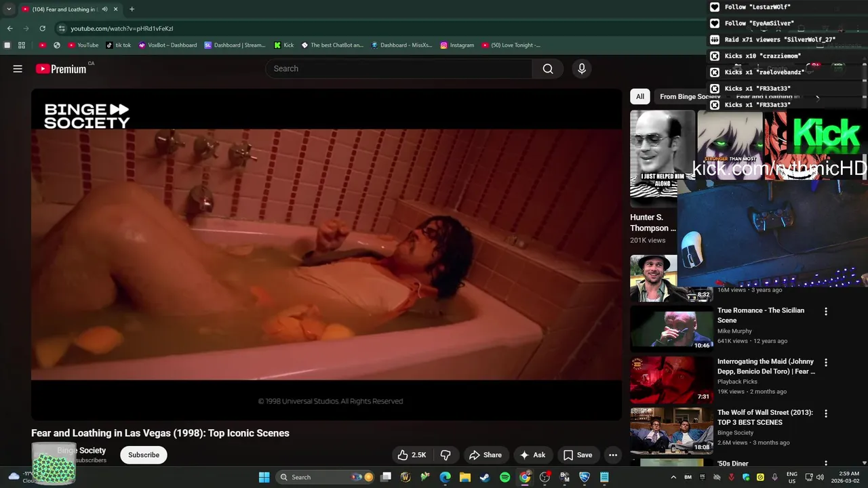Screen dimensions: 868x488
Task: Start voice search with the microphone
Action: (x=581, y=68)
